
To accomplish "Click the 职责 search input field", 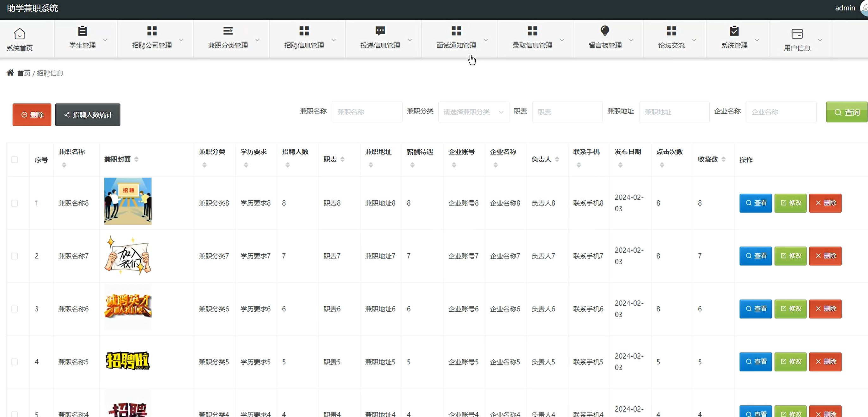I will 567,112.
